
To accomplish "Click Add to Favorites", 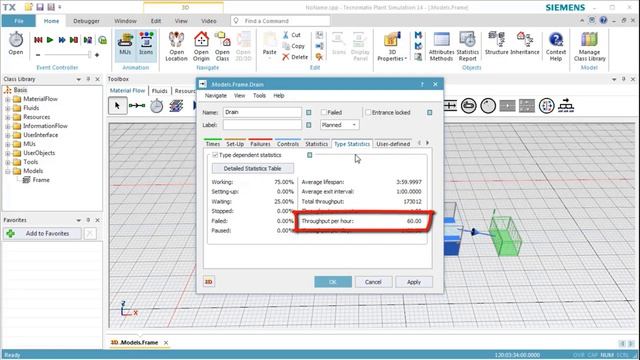I will 42,233.
